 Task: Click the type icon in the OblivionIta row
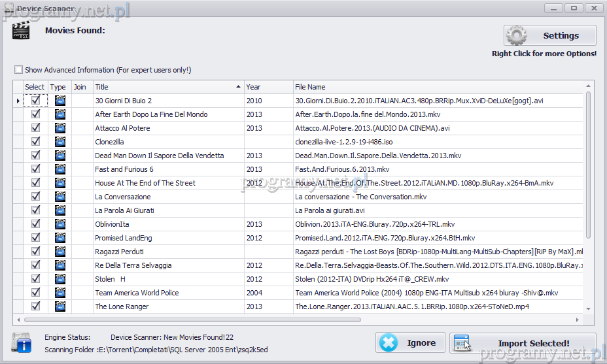(x=60, y=224)
